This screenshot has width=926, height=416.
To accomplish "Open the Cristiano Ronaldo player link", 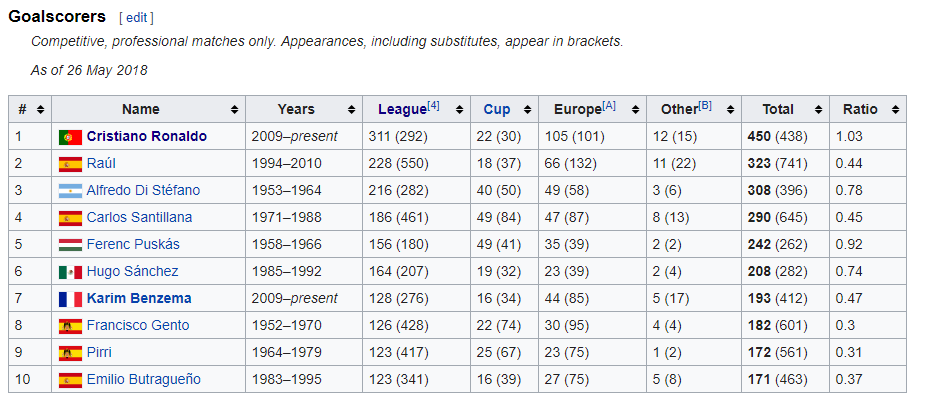I will tap(146, 137).
